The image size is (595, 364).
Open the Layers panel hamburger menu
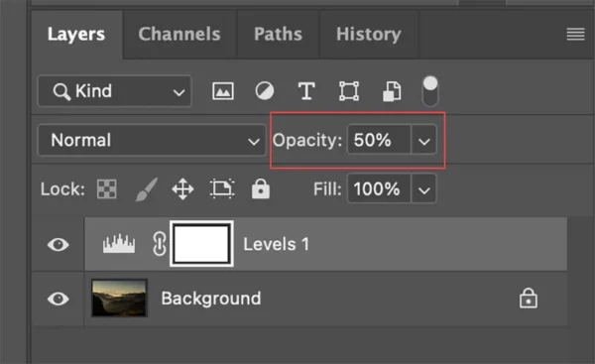(575, 34)
